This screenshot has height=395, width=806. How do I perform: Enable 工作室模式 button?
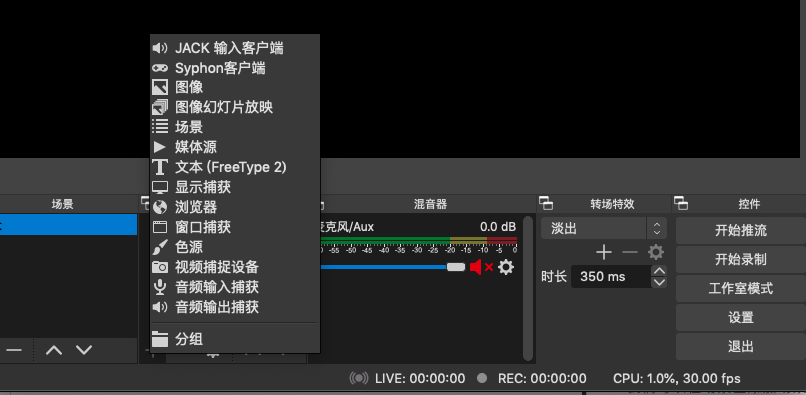(x=741, y=289)
